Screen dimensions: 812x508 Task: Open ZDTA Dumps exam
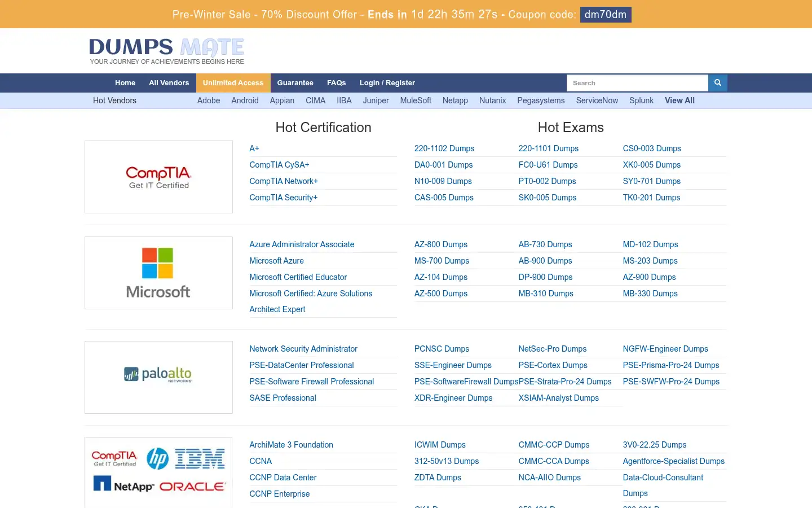pos(438,478)
